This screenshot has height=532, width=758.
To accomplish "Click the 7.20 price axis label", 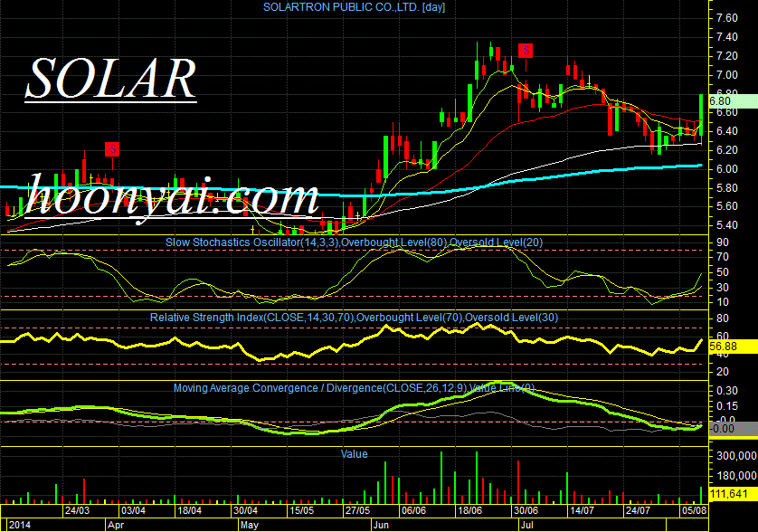I will (x=727, y=56).
